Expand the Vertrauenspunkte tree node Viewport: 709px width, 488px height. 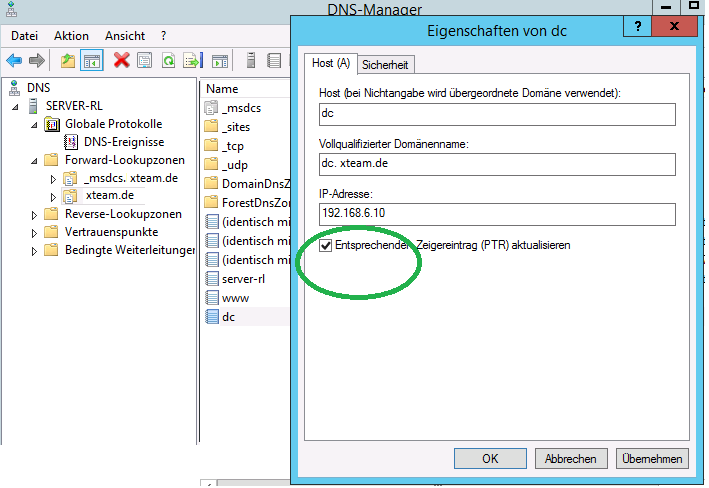pyautogui.click(x=36, y=232)
